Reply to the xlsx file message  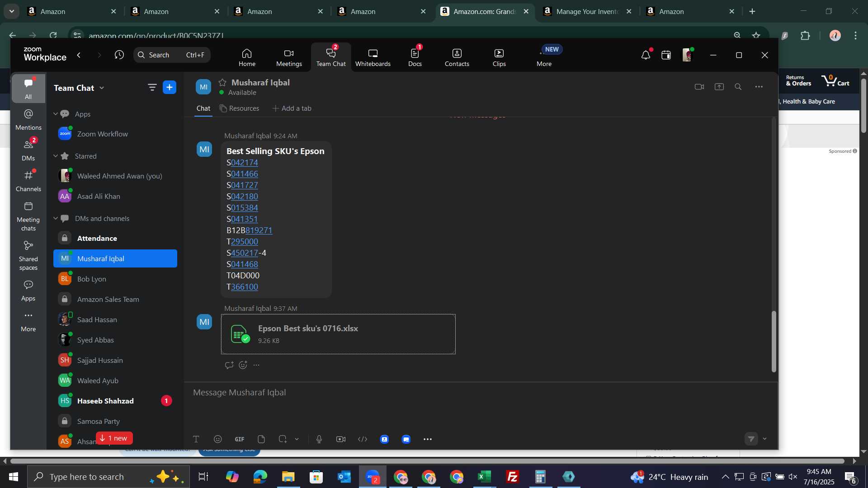(229, 365)
